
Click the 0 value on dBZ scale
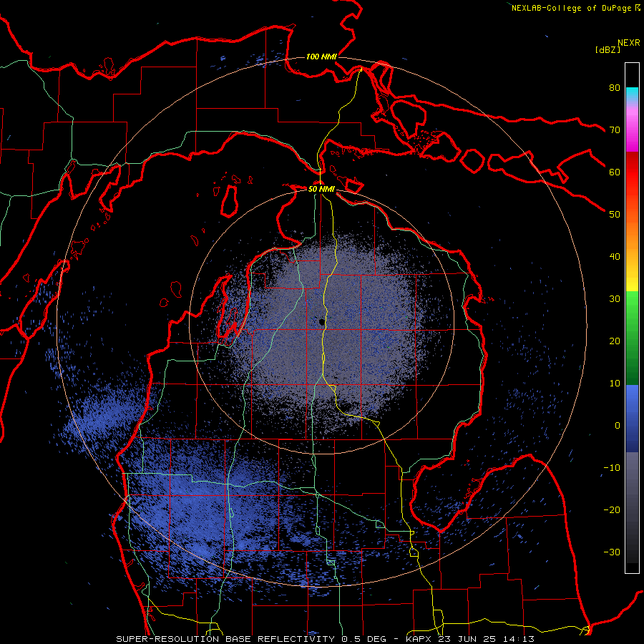click(x=618, y=426)
